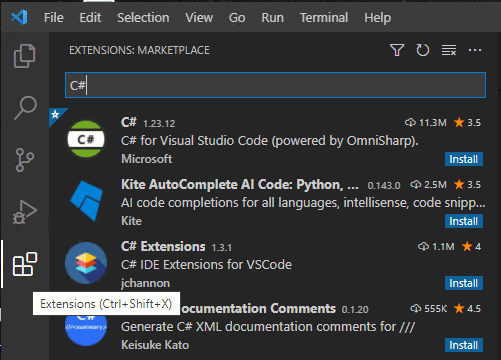501x360 pixels.
Task: Click the Kite extension logo
Action: click(x=86, y=201)
